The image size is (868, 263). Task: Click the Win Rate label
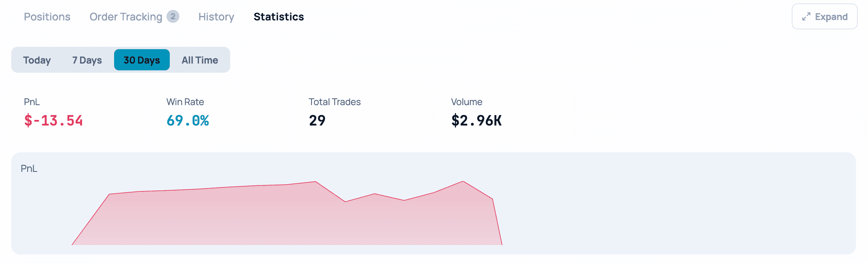pos(185,102)
